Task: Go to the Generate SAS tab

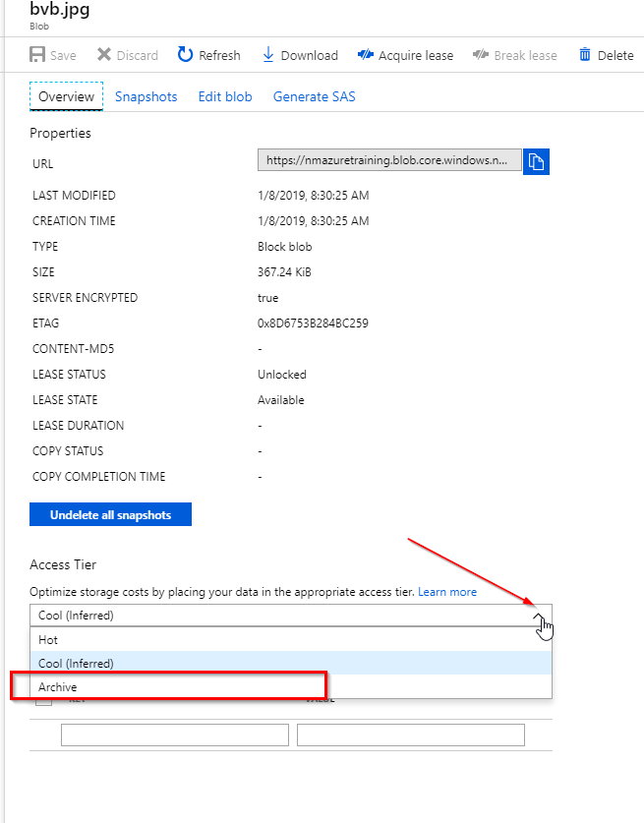Action: tap(314, 96)
